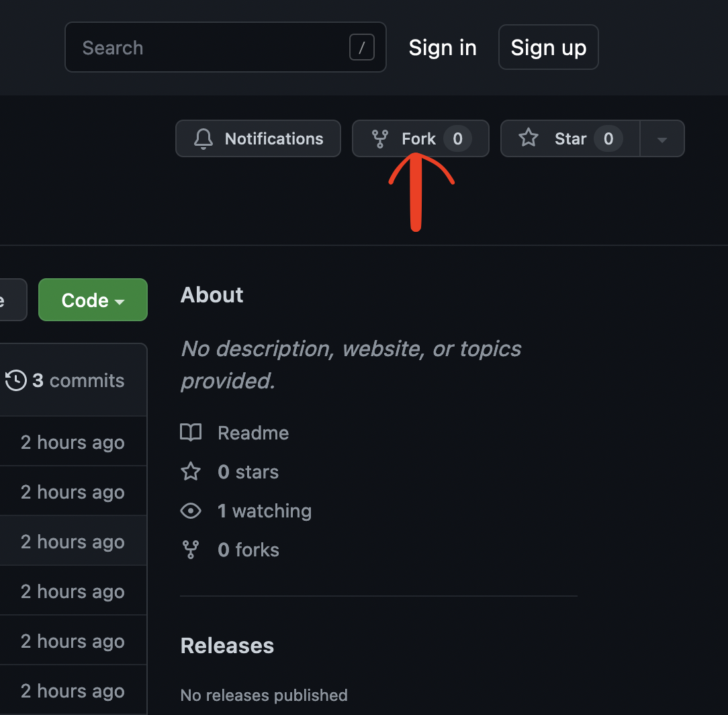Open the Code dropdown
The width and height of the screenshot is (728, 715).
click(x=93, y=300)
